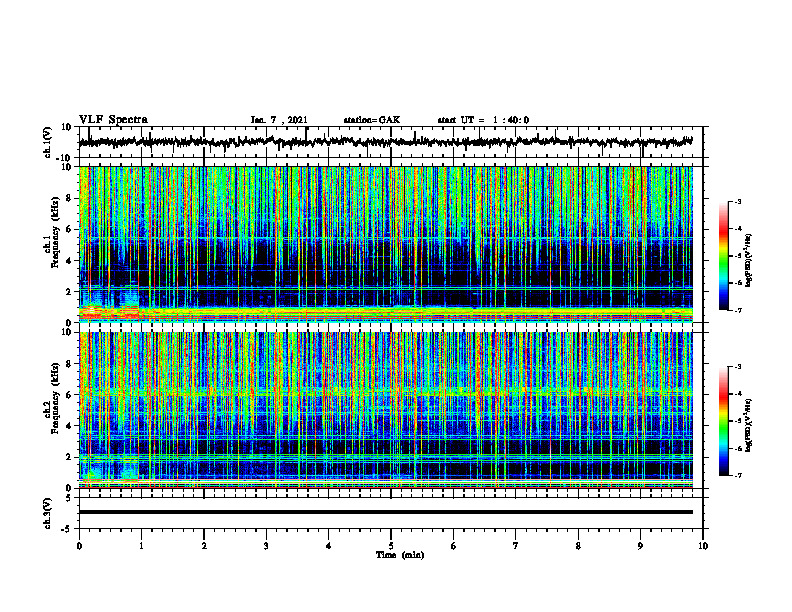792x612 pixels.
Task: Click the "VLF Spectra" plot title
Action: 113,120
